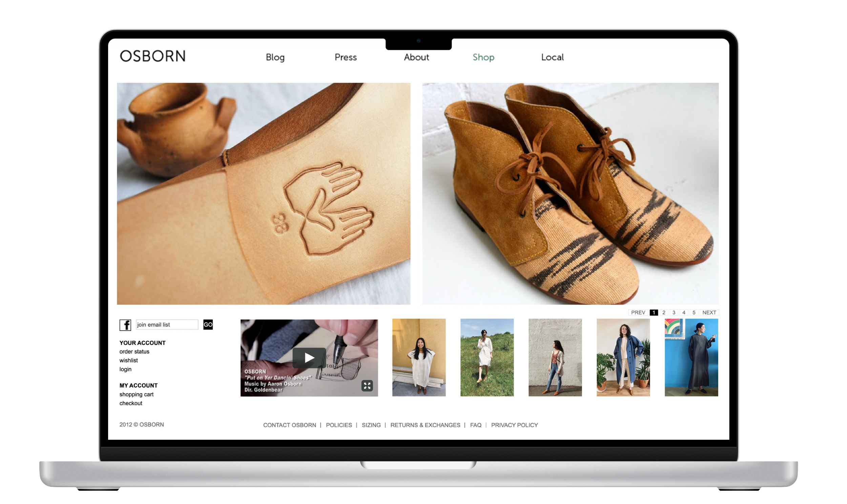Image resolution: width=847 pixels, height=504 pixels.
Task: Click the join email list field
Action: [167, 325]
